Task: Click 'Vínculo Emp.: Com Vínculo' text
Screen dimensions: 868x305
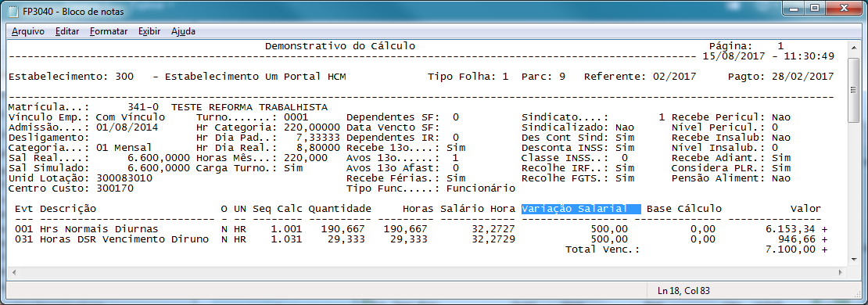Action: click(x=86, y=117)
